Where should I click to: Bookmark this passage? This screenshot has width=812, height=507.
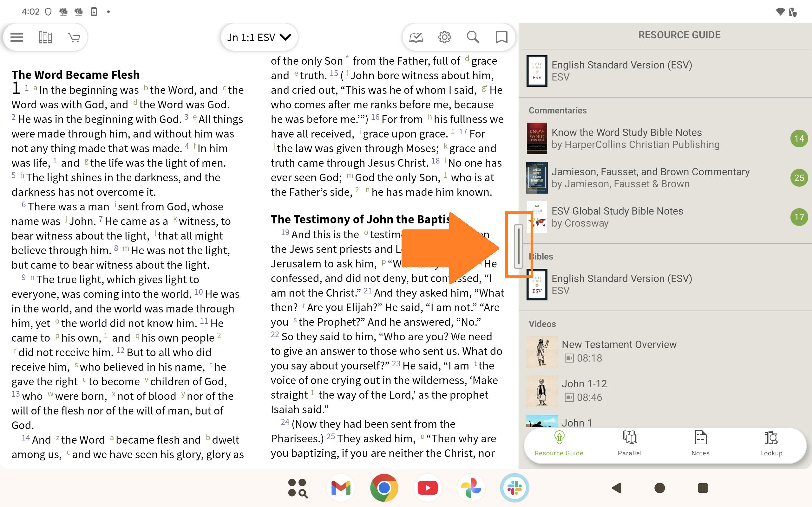pyautogui.click(x=501, y=37)
